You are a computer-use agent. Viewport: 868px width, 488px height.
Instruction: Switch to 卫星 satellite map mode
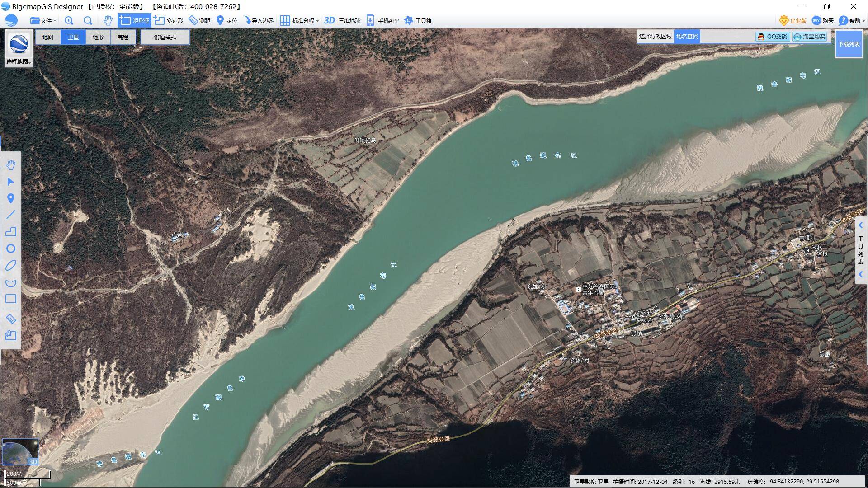coord(73,37)
